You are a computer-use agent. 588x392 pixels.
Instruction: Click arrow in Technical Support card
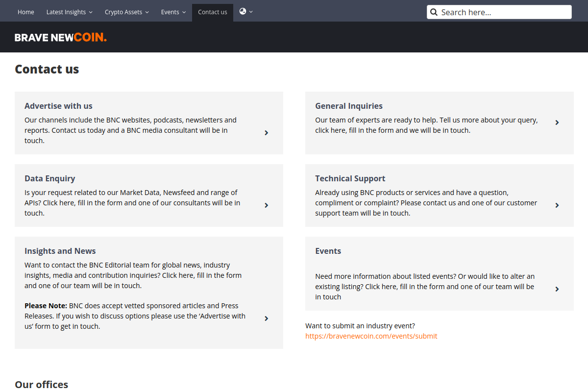pyautogui.click(x=557, y=205)
